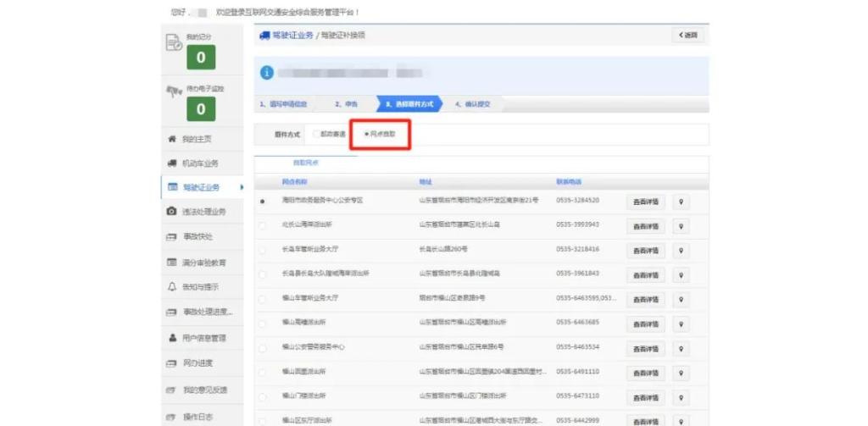868x426 pixels.
Task: Click the blue info icon in banner
Action: (267, 73)
